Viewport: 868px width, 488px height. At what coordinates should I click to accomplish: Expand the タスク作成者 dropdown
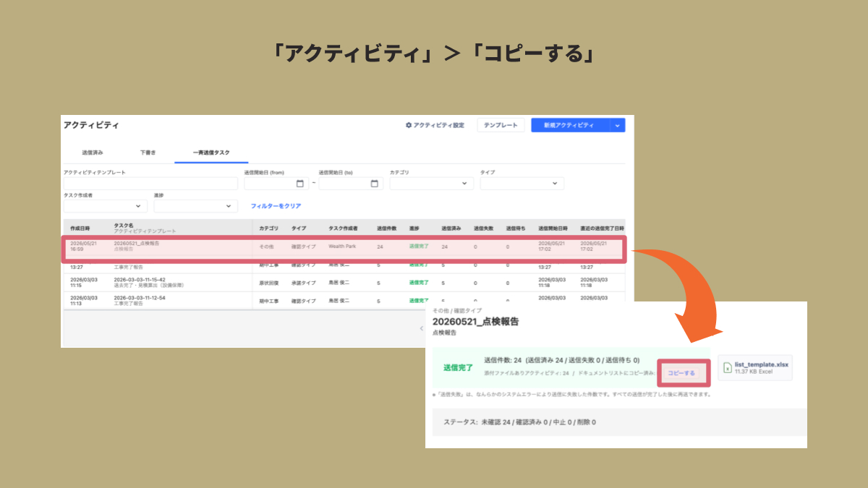pos(106,206)
